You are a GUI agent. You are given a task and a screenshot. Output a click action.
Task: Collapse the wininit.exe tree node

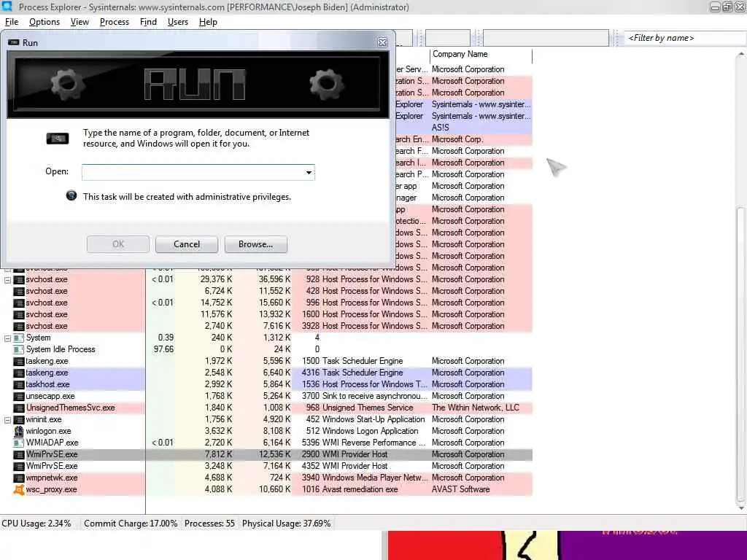(x=7, y=420)
